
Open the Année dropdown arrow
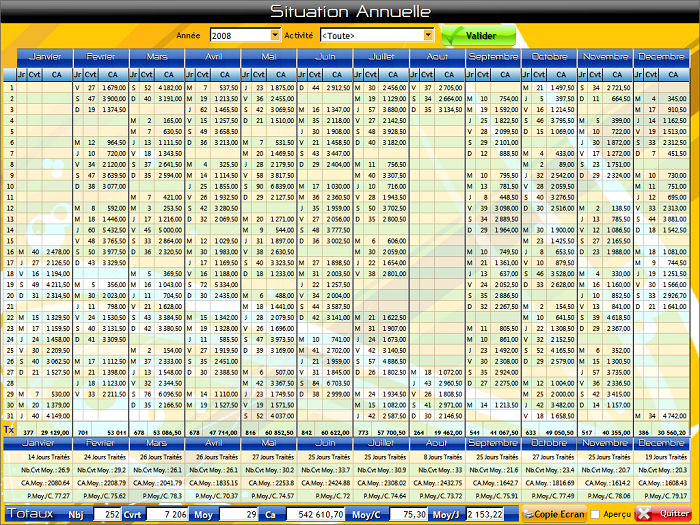[275, 35]
